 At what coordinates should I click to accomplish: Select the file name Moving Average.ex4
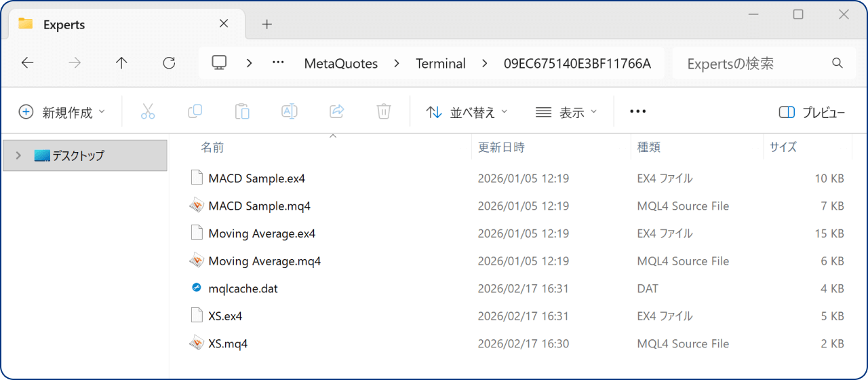point(262,233)
